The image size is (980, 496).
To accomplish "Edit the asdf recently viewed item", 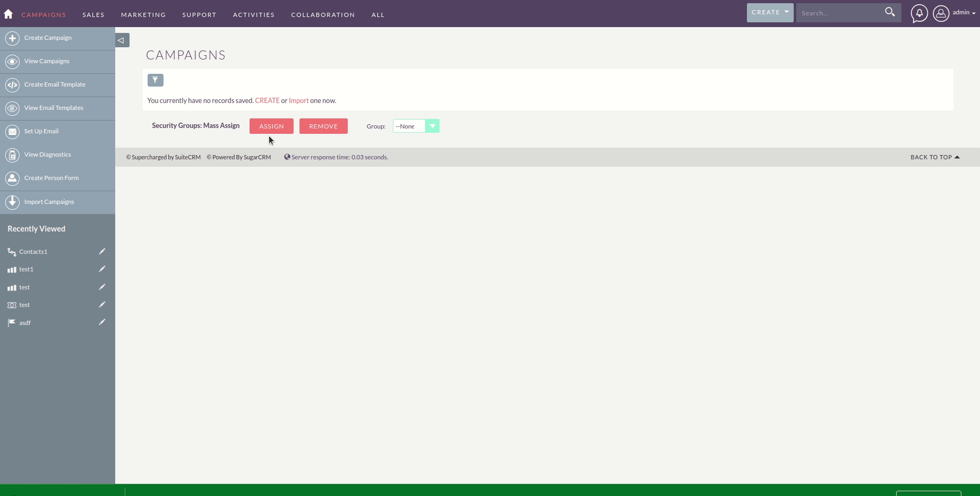I will [x=102, y=322].
